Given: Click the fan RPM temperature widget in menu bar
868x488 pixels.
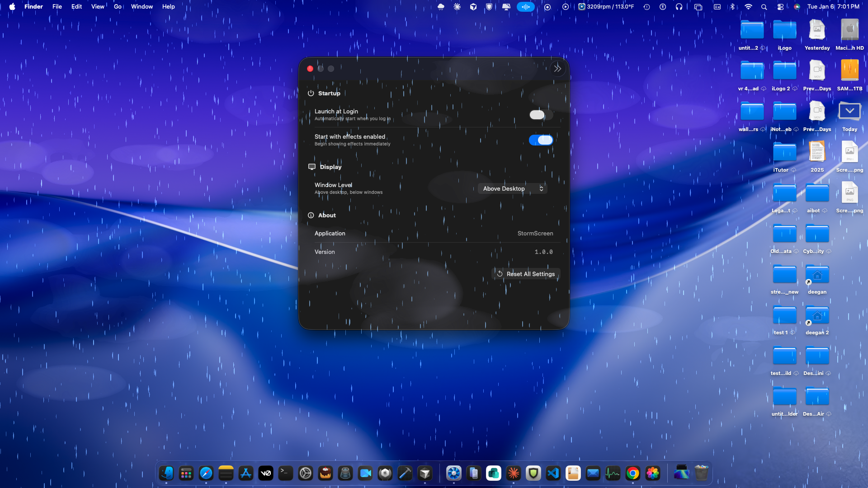Looking at the screenshot, I should click(606, 7).
